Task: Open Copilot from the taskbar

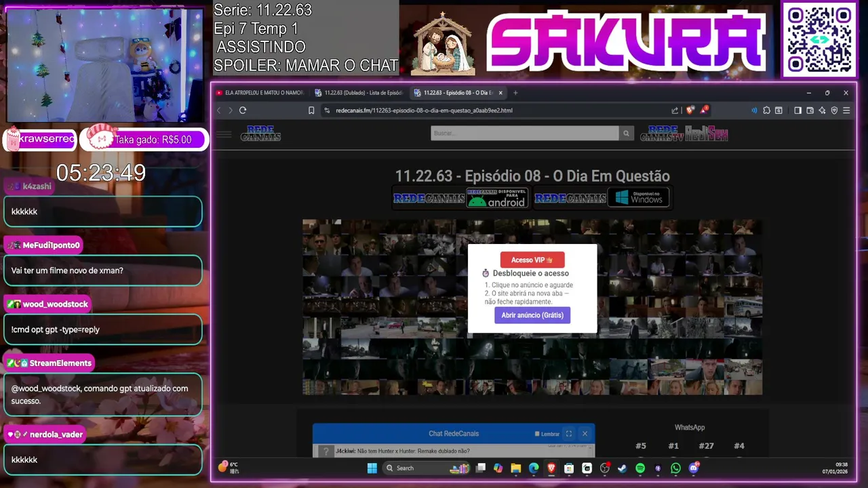Action: (x=498, y=468)
